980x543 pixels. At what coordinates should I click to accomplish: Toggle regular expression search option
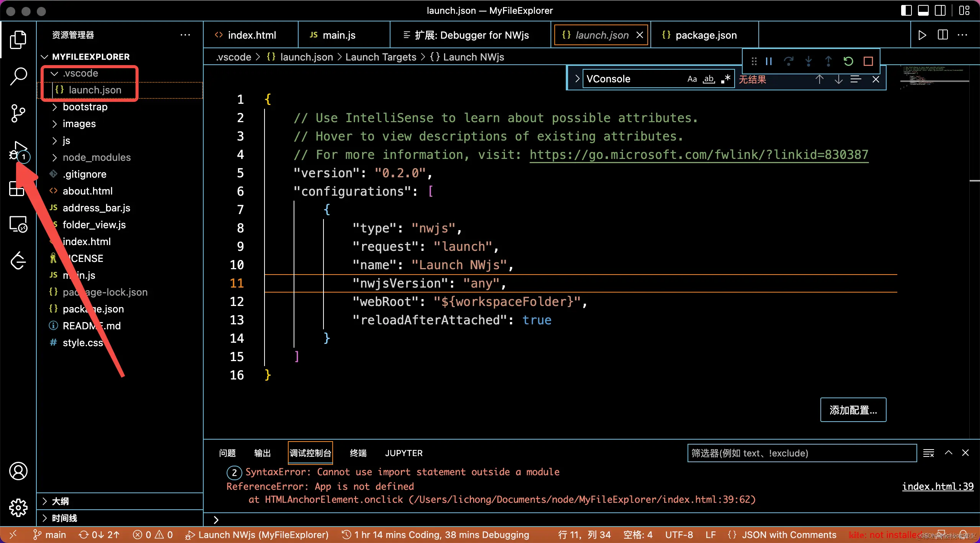point(725,79)
